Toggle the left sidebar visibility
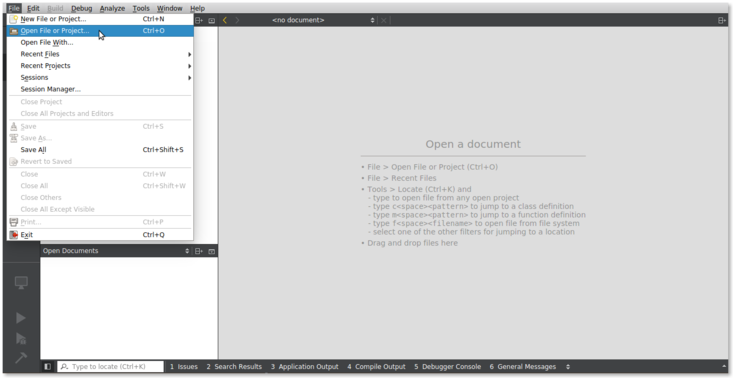This screenshot has width=733, height=378. pyautogui.click(x=48, y=367)
